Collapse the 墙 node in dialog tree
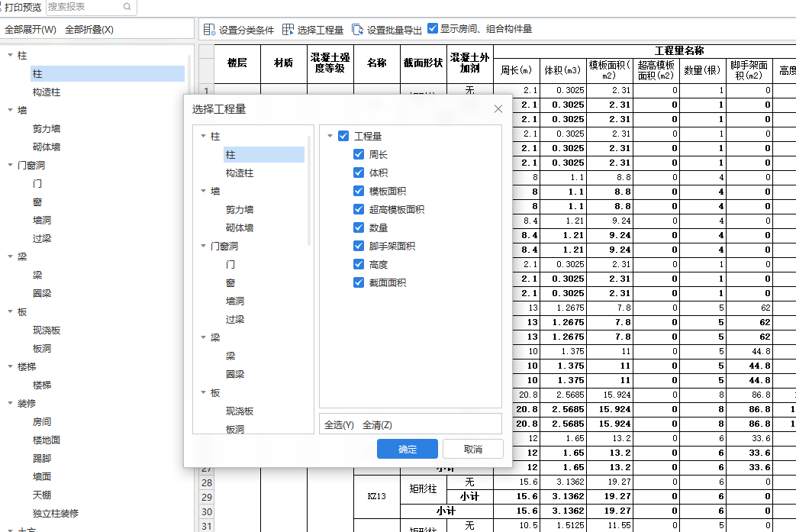Screen dimensions: 796x532 pyautogui.click(x=203, y=191)
